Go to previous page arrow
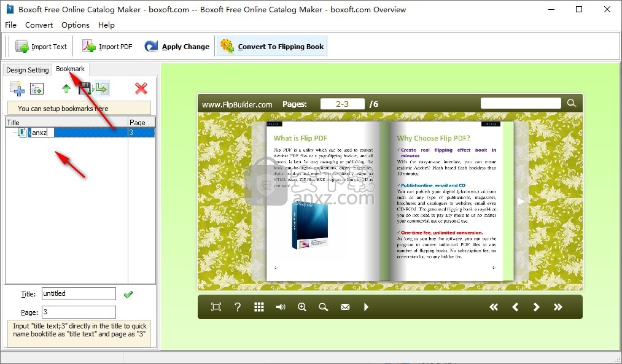This screenshot has height=364, width=622. pos(515,307)
